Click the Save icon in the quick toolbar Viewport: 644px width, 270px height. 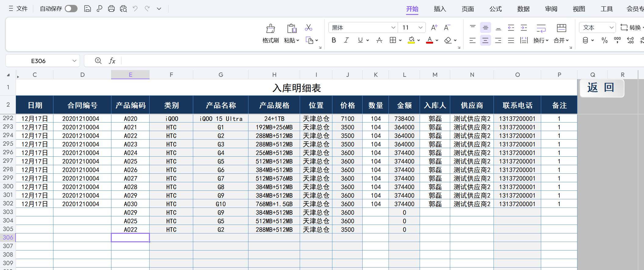87,9
